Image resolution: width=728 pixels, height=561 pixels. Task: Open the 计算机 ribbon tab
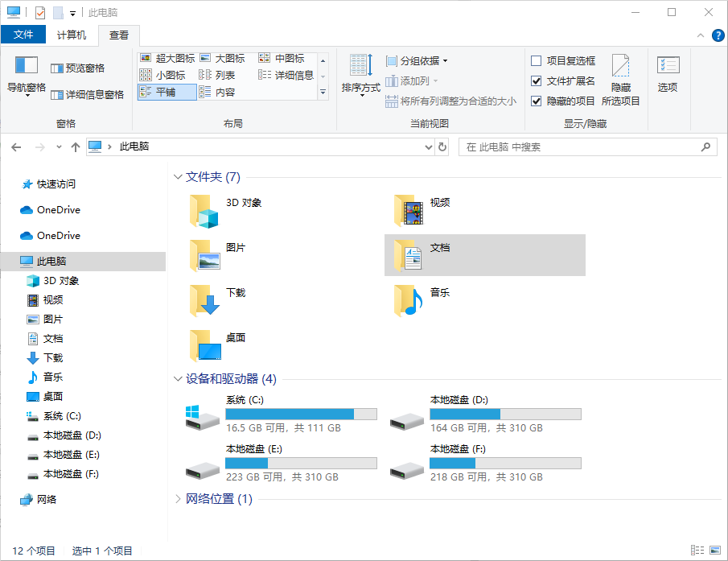click(72, 35)
